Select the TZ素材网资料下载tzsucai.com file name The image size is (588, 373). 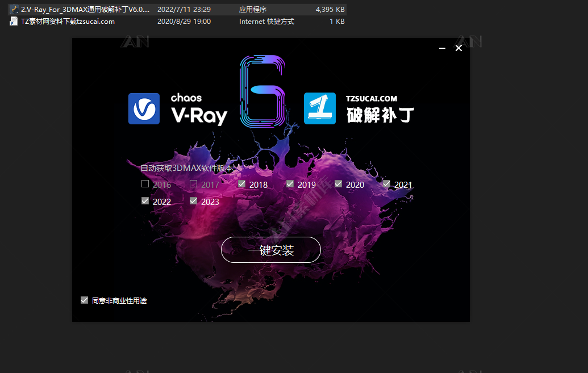[x=68, y=22]
